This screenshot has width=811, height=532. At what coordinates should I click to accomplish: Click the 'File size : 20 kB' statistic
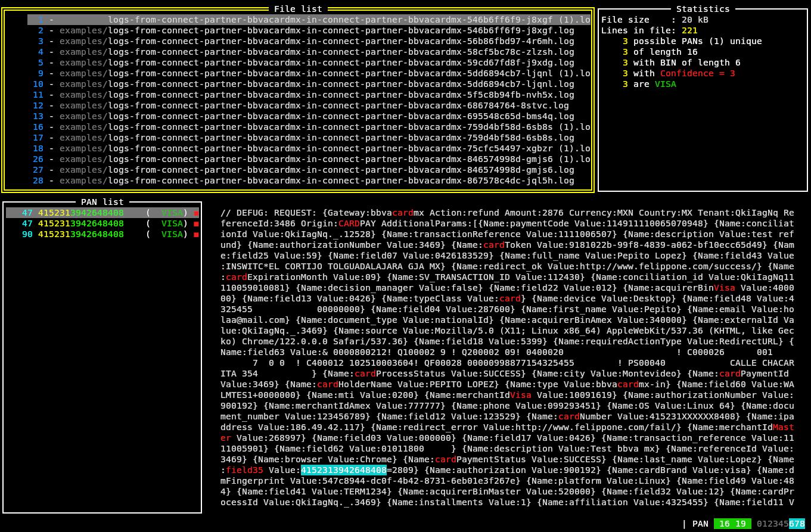(x=655, y=20)
